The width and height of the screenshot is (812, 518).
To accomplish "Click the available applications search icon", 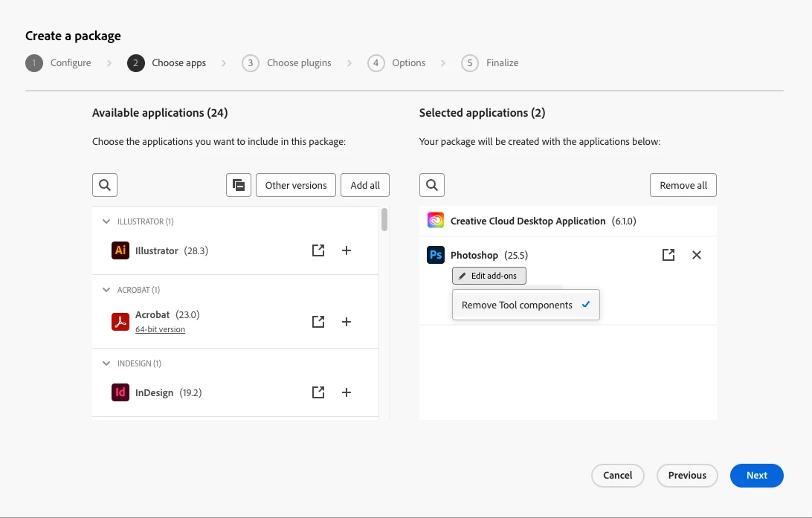I will click(105, 185).
